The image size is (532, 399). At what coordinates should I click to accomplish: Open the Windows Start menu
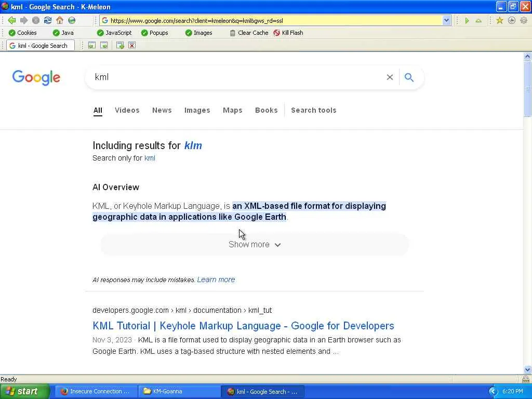tap(24, 391)
